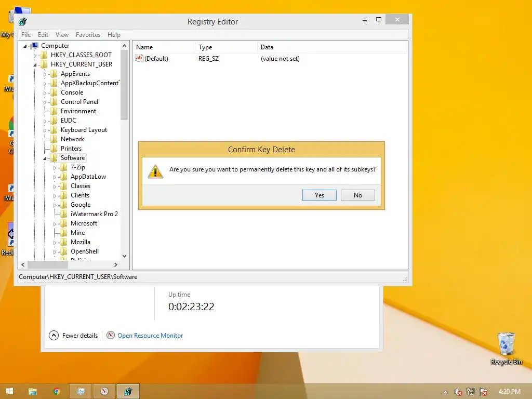The height and width of the screenshot is (399, 532).
Task: Open Resource Monitor link
Action: pyautogui.click(x=150, y=336)
